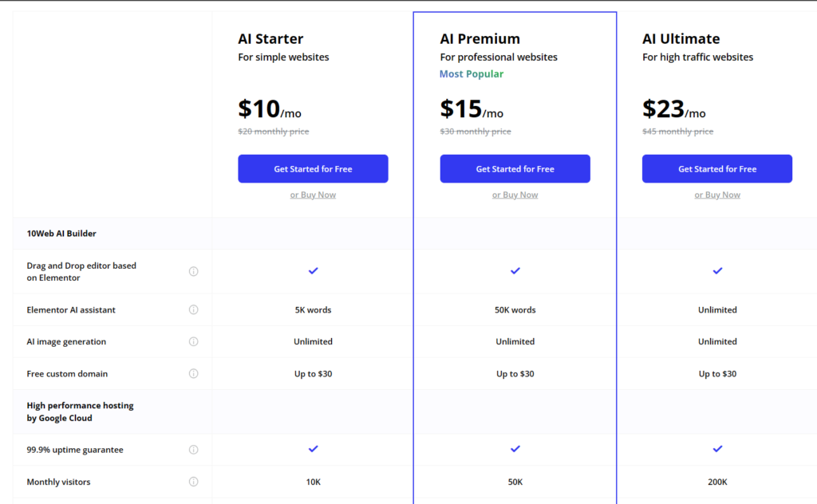Viewport: 817px width, 504px height.
Task: Open info icon for 99.9% uptime guarantee
Action: [x=193, y=450]
